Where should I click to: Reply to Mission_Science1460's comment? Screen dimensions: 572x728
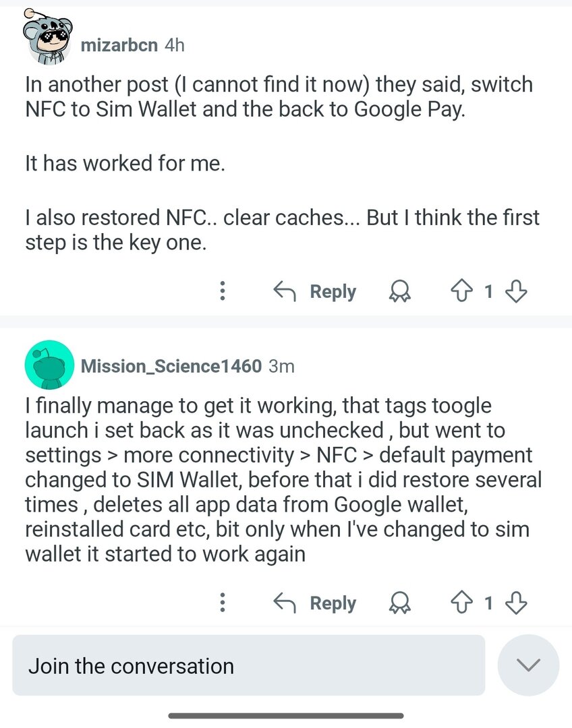[314, 603]
